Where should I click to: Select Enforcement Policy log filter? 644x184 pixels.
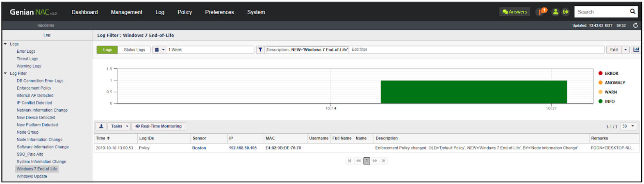click(34, 88)
